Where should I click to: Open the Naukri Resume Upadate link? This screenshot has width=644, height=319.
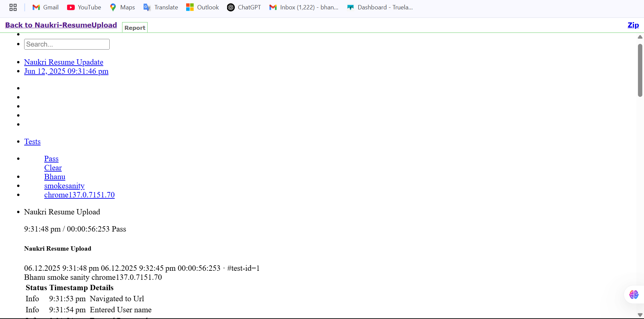pyautogui.click(x=64, y=62)
